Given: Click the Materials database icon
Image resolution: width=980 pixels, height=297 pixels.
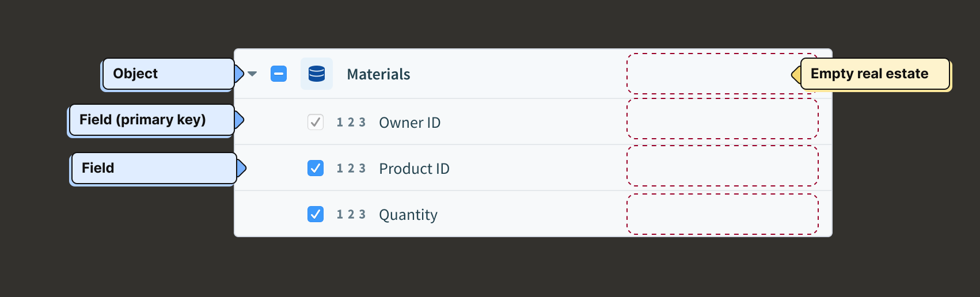Looking at the screenshot, I should tap(317, 74).
